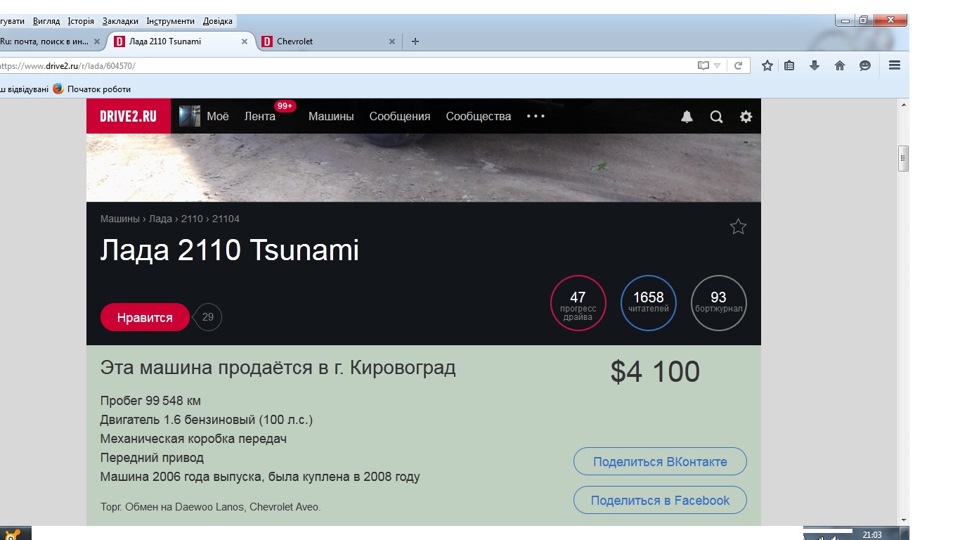This screenshot has height=540, width=960.
Task: Open the Початок роботи bookmark
Action: point(92,89)
